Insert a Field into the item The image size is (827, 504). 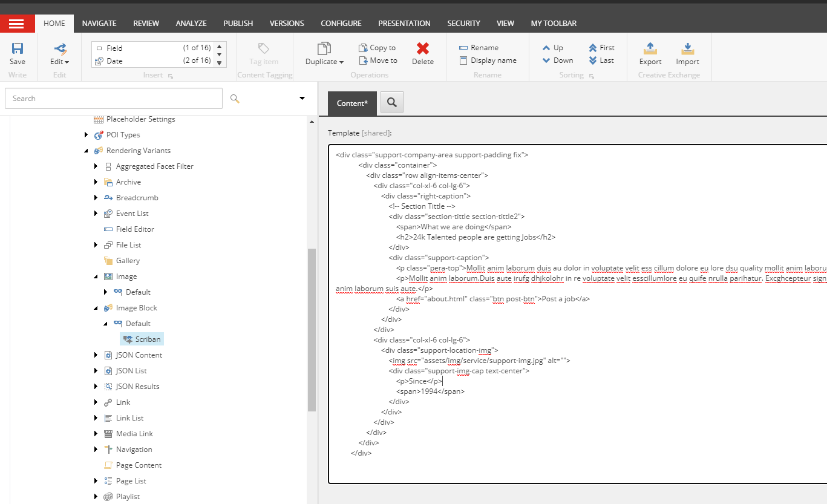(x=115, y=48)
